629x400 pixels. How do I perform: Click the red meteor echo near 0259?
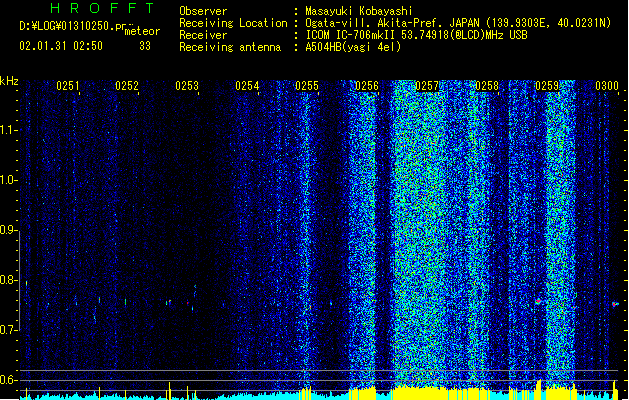[538, 301]
